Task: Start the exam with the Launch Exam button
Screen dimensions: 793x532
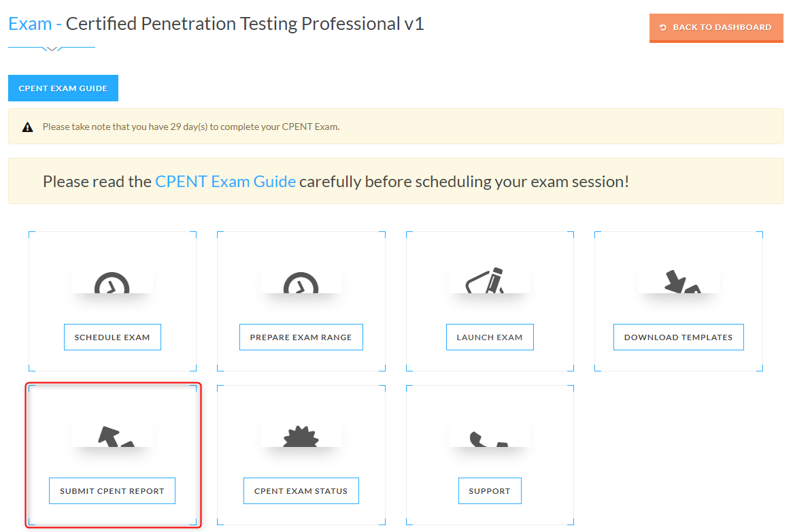Action: point(490,337)
